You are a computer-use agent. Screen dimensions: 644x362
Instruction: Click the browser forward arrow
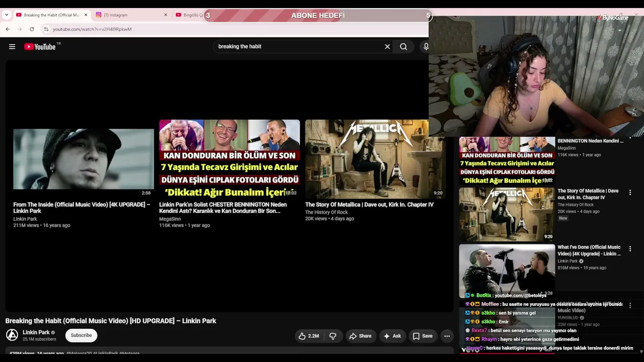(20, 29)
